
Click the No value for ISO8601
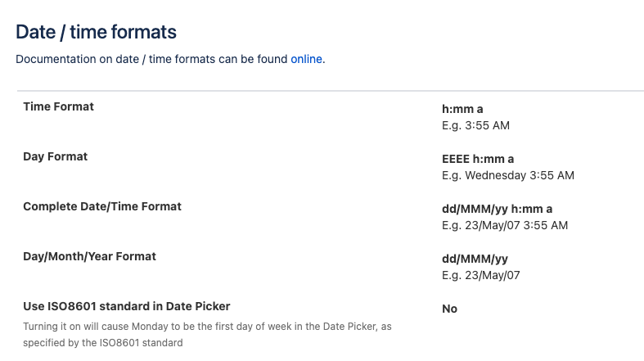[449, 309]
